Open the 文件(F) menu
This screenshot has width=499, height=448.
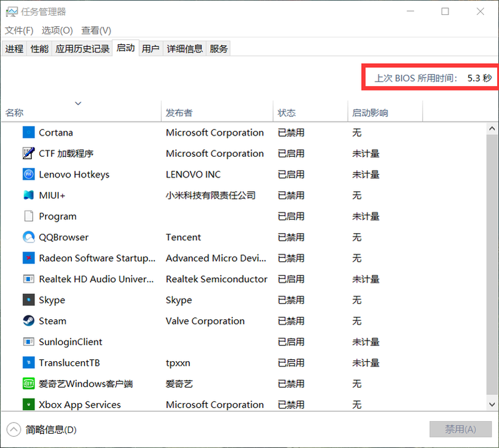pyautogui.click(x=19, y=30)
